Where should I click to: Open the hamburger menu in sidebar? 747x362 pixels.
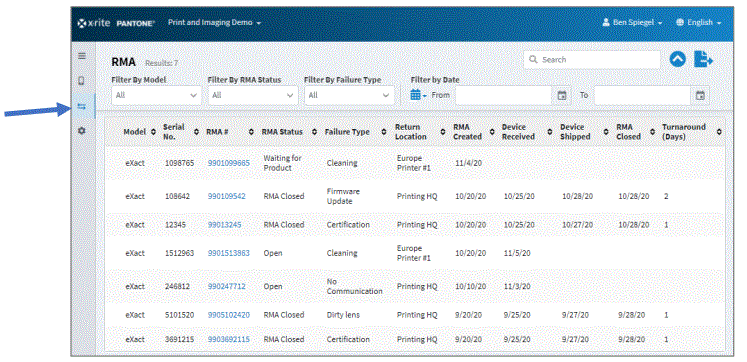(x=82, y=56)
